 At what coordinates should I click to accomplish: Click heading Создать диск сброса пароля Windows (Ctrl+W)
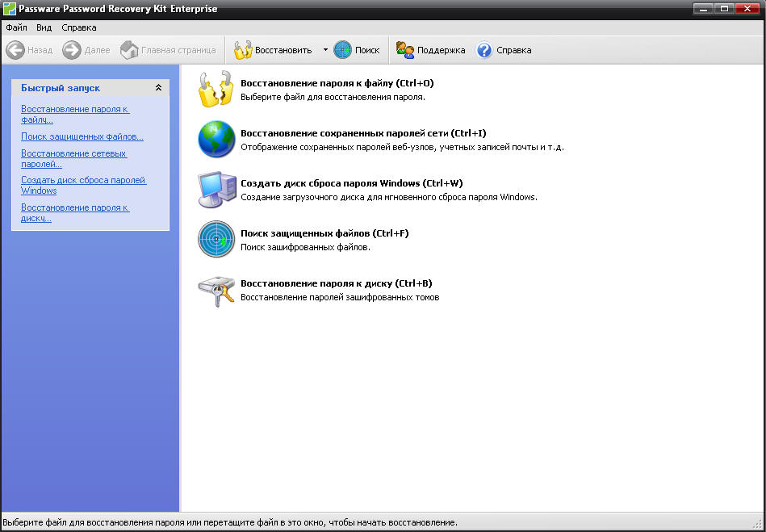click(x=352, y=183)
